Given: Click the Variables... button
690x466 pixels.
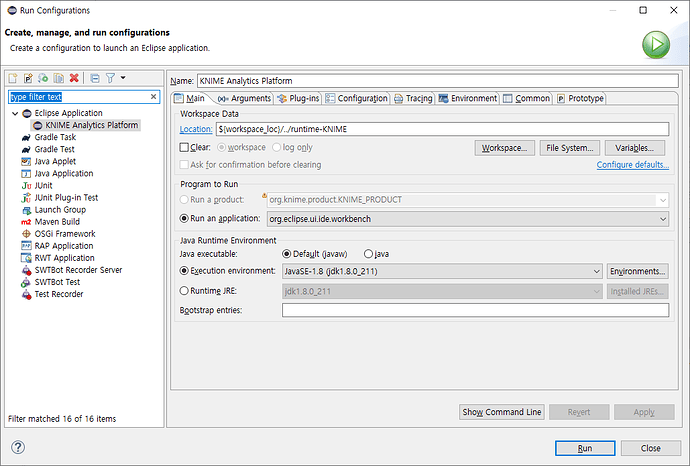Looking at the screenshot, I should (635, 148).
